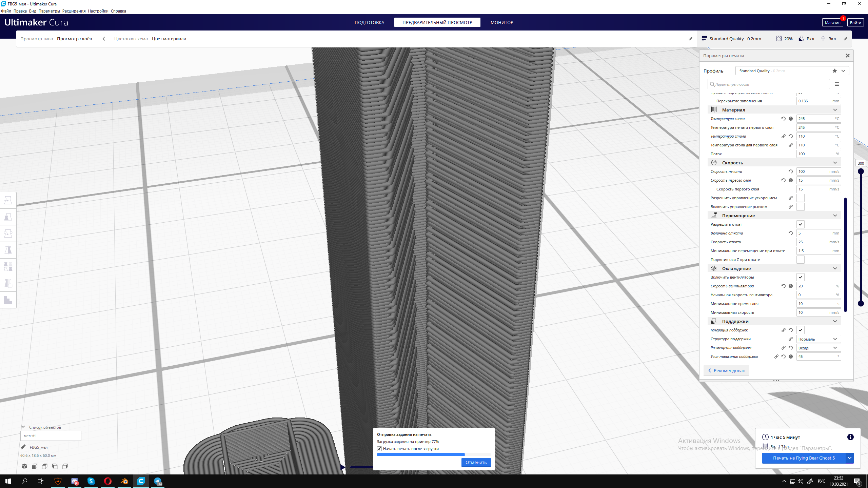Select the Support Blocker tool
This screenshot has height=488, width=868.
(x=8, y=283)
